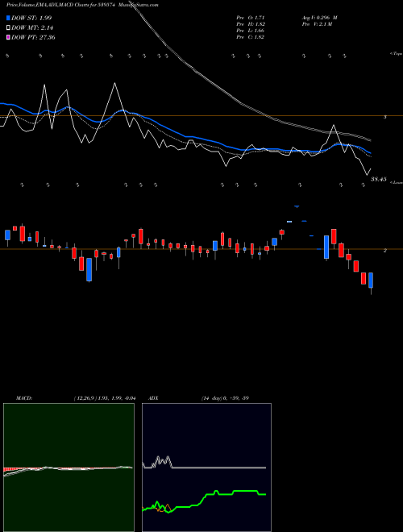Click the 'Pre O: 1.71' value
The width and height of the screenshot is (403, 532).
pos(251,18)
